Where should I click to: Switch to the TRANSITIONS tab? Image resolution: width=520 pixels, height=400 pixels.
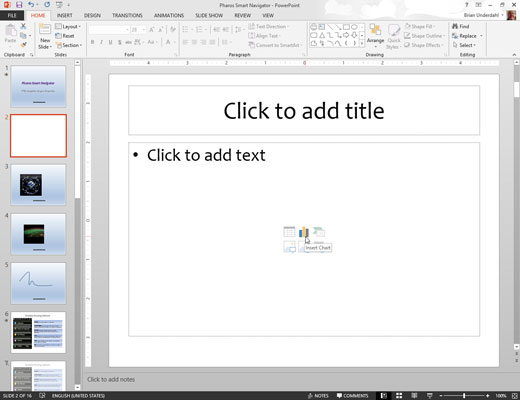pos(127,15)
